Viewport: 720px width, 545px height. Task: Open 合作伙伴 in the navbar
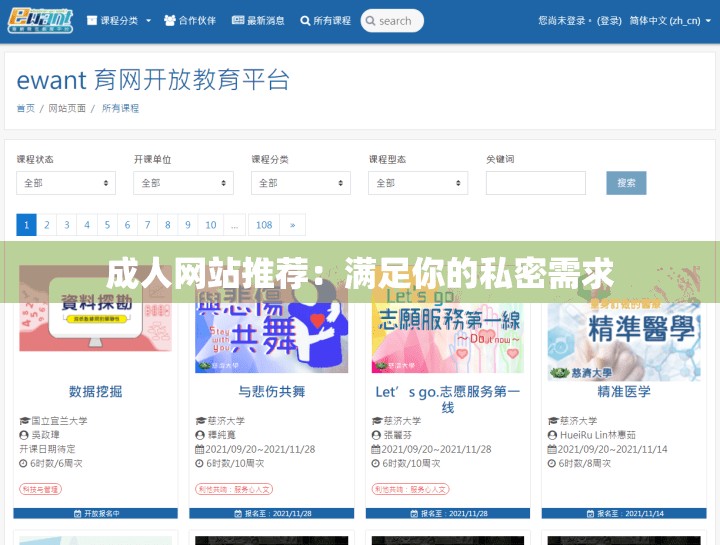[x=190, y=21]
